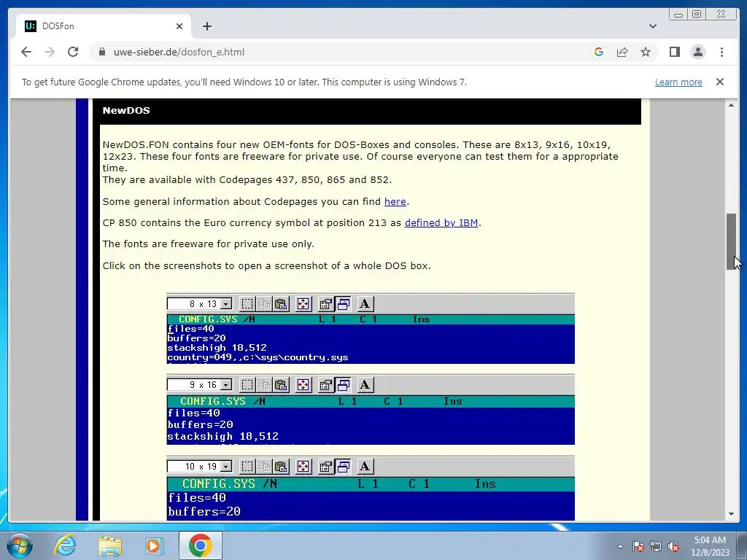Click the Background icon in 8 x 13 toolbar
Viewport: 747px width, 560px height.
[343, 304]
